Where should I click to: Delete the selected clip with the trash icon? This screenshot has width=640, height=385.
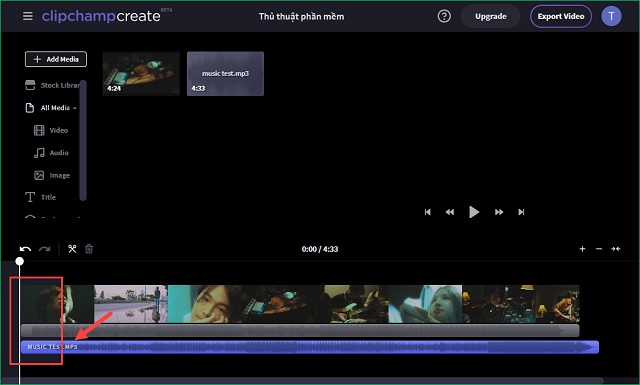89,249
